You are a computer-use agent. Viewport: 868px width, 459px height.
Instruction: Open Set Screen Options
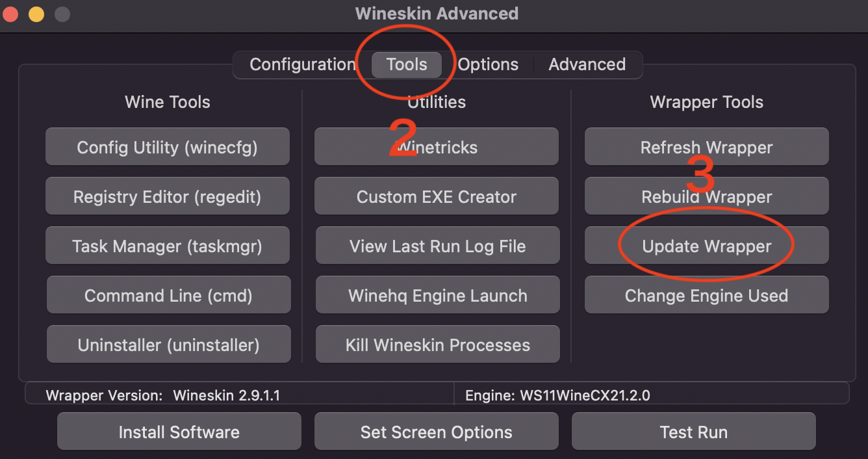tap(437, 432)
